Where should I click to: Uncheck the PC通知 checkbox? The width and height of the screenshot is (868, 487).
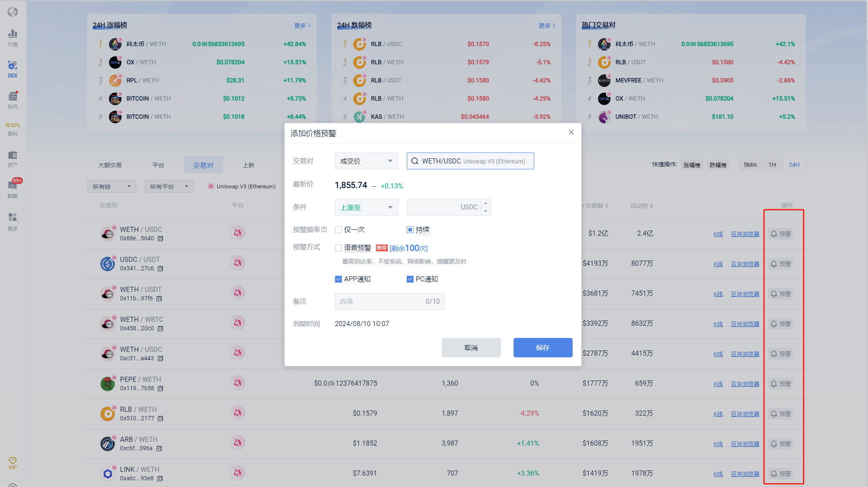pyautogui.click(x=410, y=279)
